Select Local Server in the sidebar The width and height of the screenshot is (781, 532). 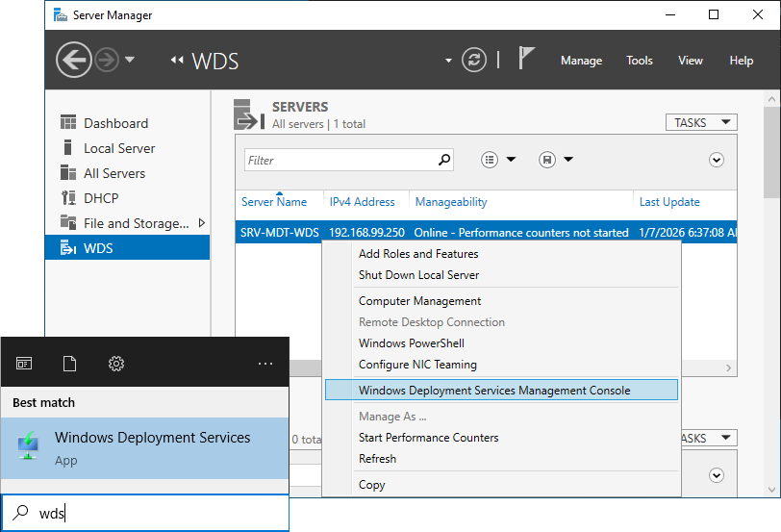[128, 148]
